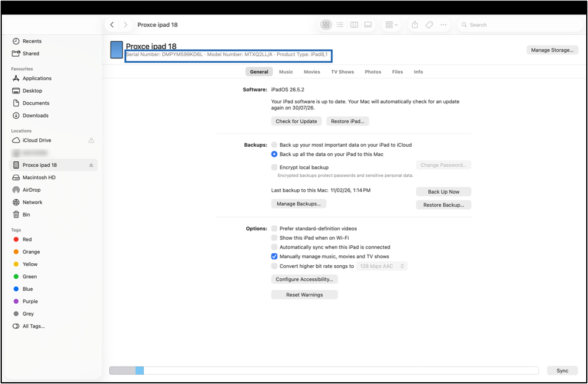Click Restore iPad button
Viewport: 588px width, 384px height.
click(347, 121)
